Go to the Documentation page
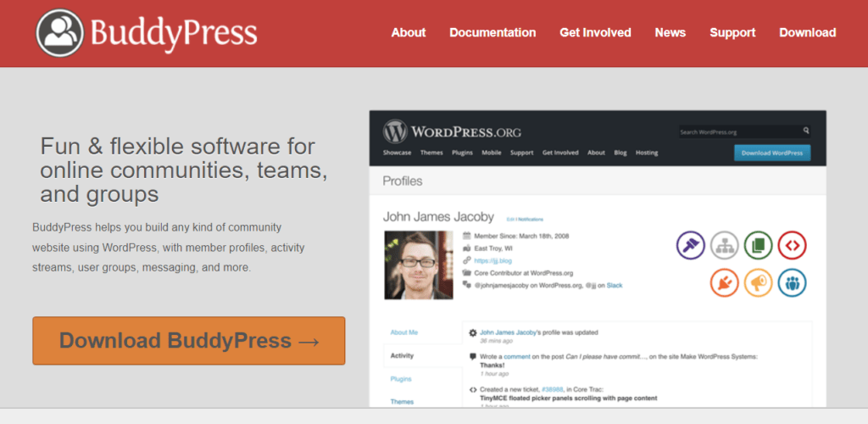868x424 pixels. 492,32
